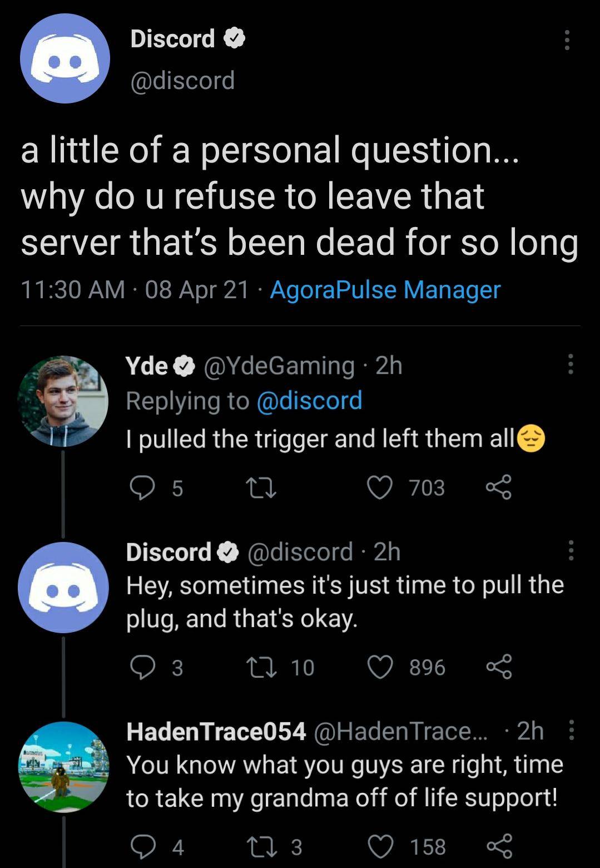Like Discord's reply with 896 likes

pyautogui.click(x=380, y=667)
